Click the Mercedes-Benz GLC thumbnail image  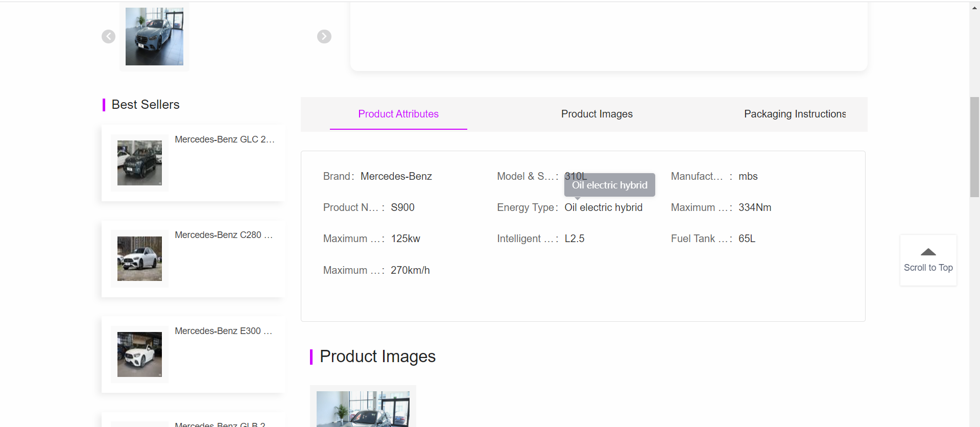pos(139,163)
